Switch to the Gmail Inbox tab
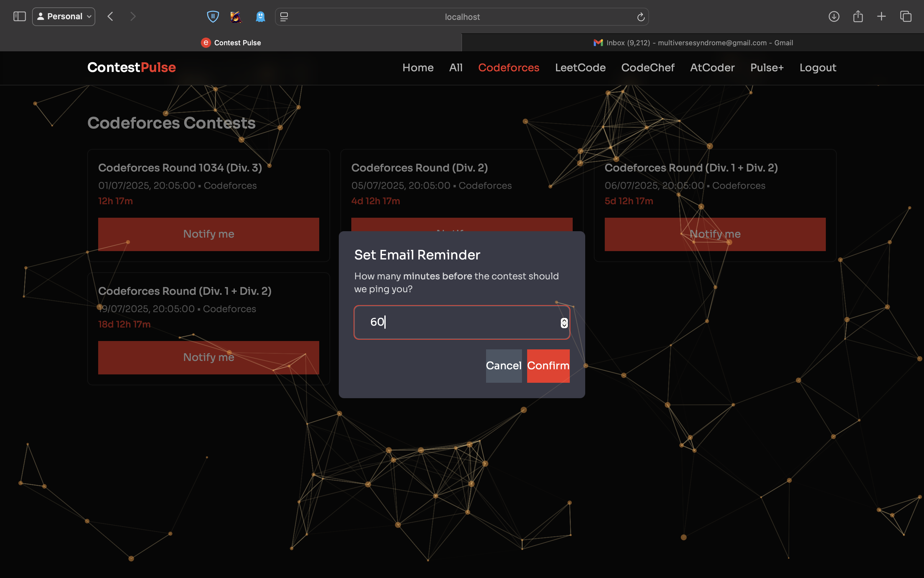 click(693, 42)
